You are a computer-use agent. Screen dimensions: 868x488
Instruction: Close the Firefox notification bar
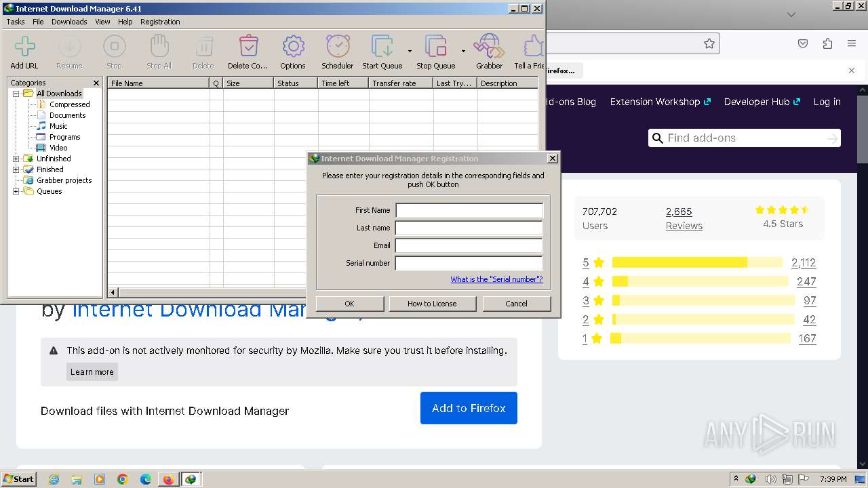coord(852,70)
